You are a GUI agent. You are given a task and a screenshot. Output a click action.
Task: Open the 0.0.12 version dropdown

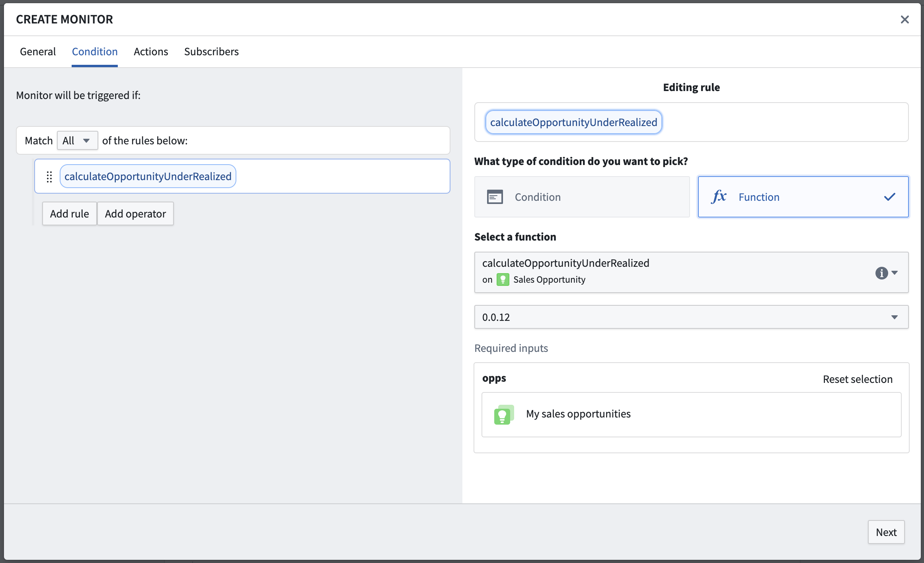pyautogui.click(x=691, y=317)
